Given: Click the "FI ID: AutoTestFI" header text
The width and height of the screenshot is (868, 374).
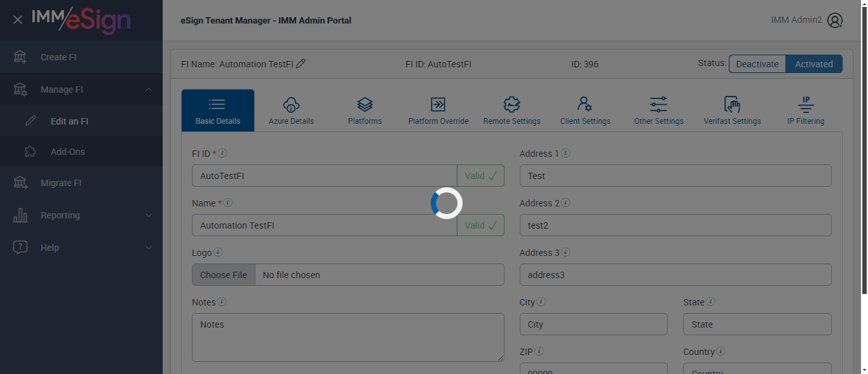Looking at the screenshot, I should tap(438, 64).
